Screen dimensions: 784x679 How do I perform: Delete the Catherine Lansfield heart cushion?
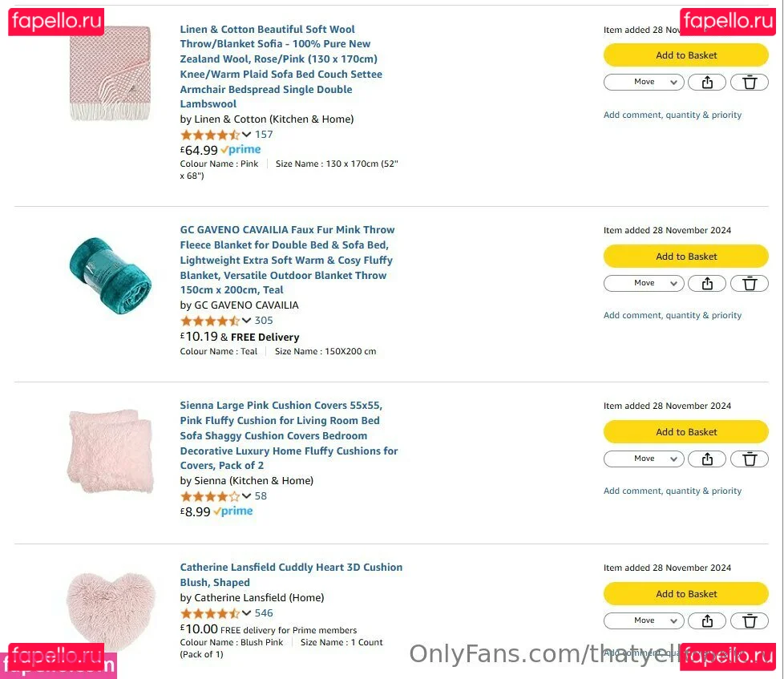750,620
